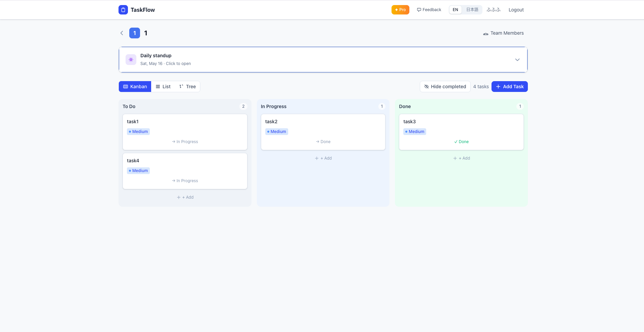Click the plus icon on Add Task

(x=498, y=87)
